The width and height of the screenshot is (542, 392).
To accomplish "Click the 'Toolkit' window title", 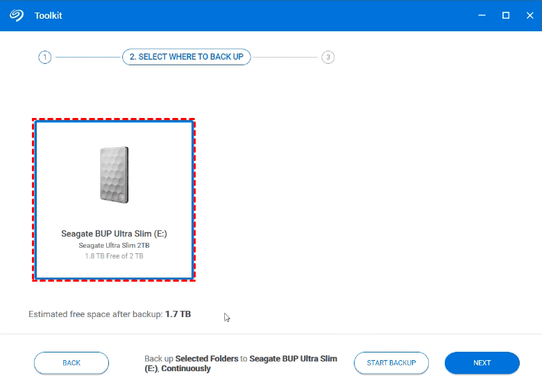I will 48,15.
